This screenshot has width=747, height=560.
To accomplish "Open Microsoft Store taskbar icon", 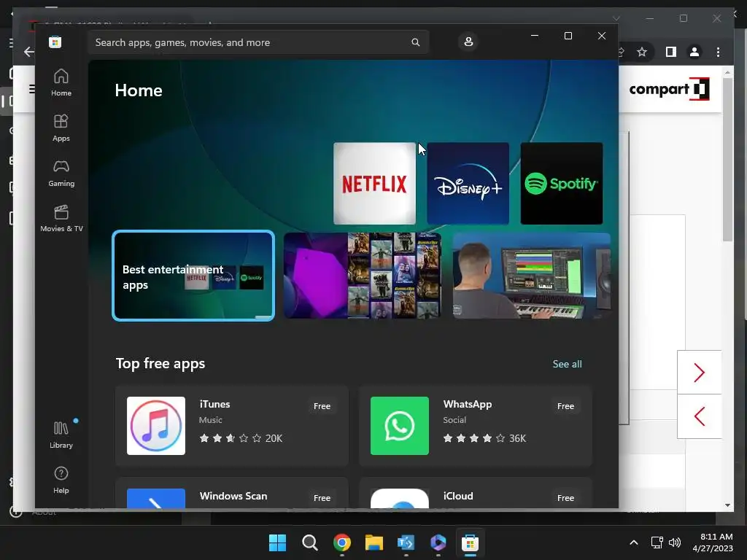I will tap(470, 542).
